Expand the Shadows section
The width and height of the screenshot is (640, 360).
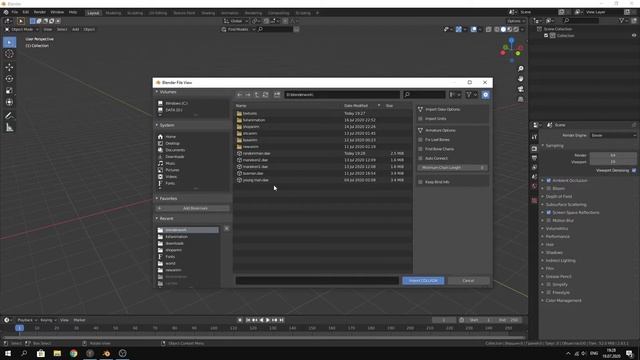(x=554, y=253)
